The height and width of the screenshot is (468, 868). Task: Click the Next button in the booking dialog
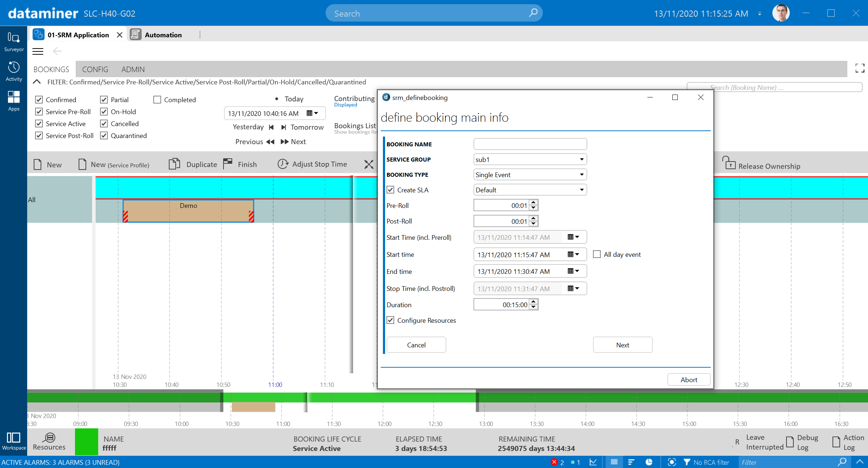tap(622, 344)
